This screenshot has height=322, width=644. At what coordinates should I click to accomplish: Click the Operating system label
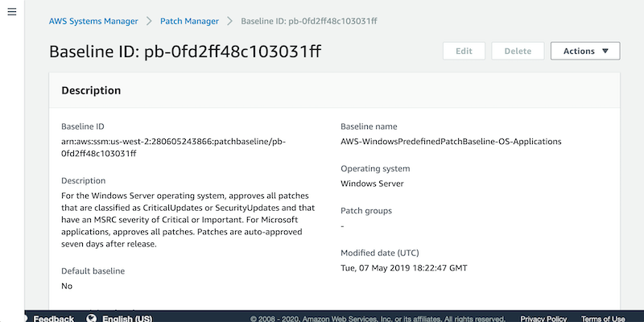375,169
